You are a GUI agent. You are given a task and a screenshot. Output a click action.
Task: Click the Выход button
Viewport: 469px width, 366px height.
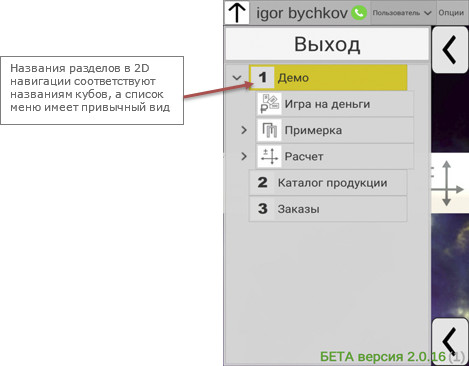[327, 44]
